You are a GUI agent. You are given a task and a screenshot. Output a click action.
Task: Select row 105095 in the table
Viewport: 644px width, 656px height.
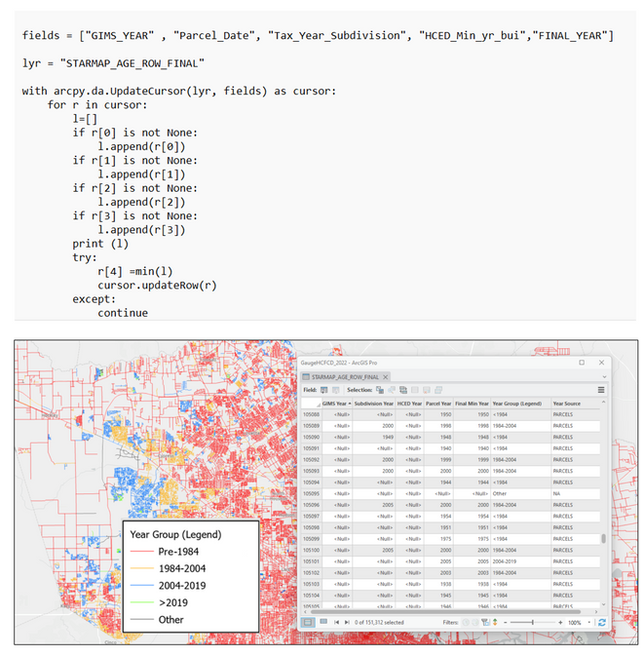point(312,493)
